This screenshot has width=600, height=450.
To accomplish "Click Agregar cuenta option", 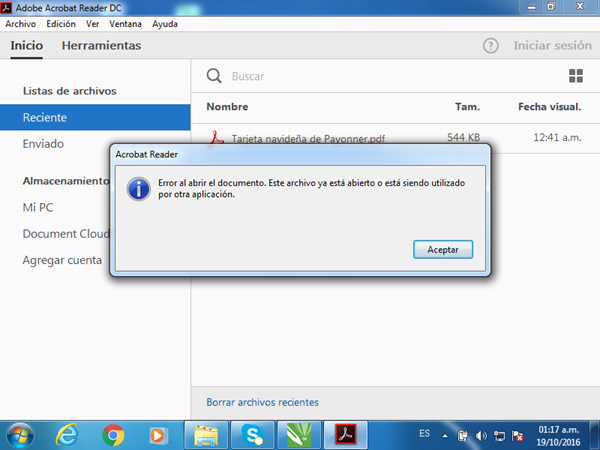I will 62,260.
